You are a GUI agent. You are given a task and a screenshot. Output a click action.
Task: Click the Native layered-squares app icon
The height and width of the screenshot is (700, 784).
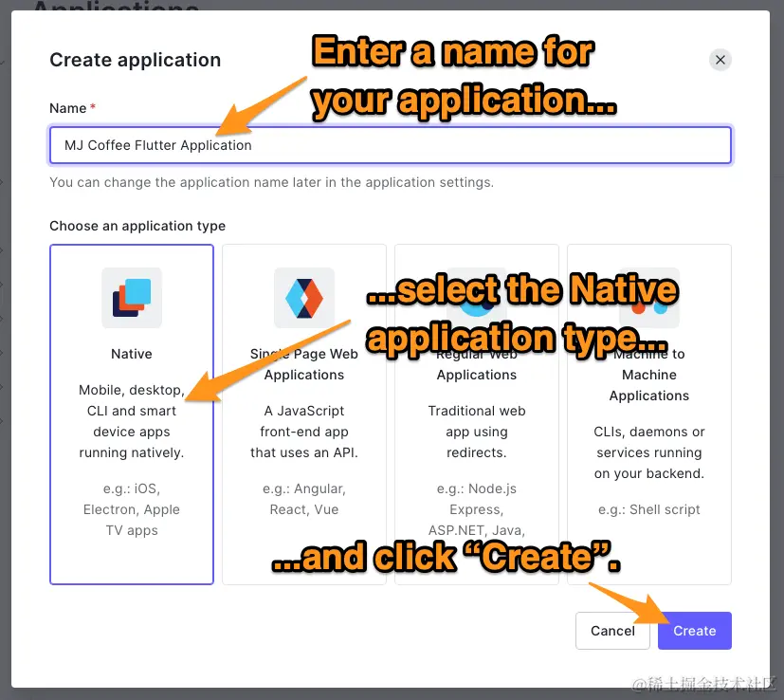[x=131, y=297]
